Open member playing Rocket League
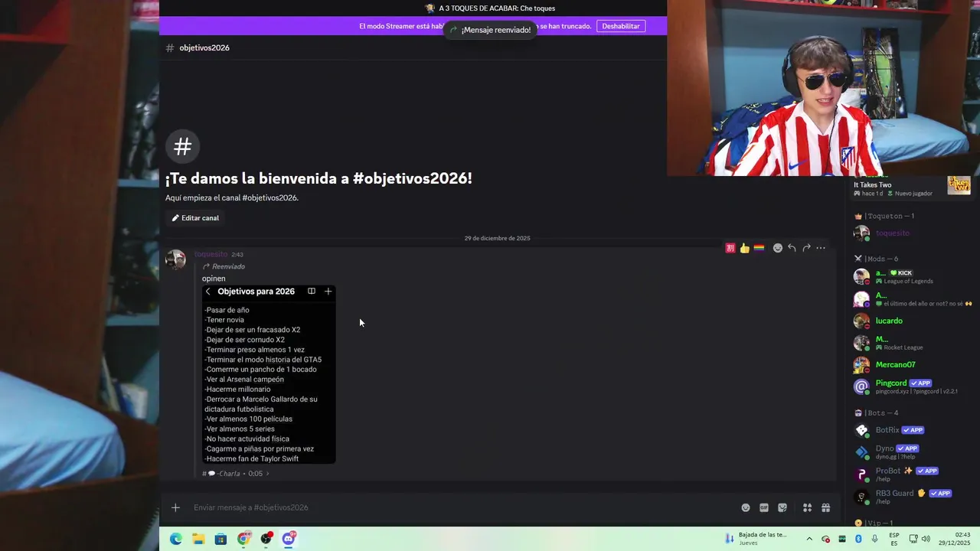This screenshot has height=551, width=980. click(911, 343)
